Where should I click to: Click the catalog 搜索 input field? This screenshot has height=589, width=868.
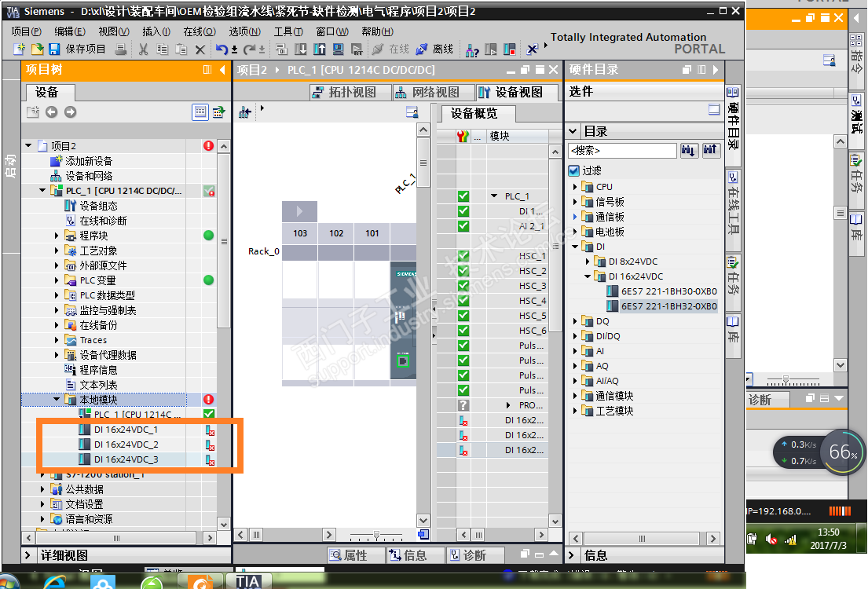(622, 150)
